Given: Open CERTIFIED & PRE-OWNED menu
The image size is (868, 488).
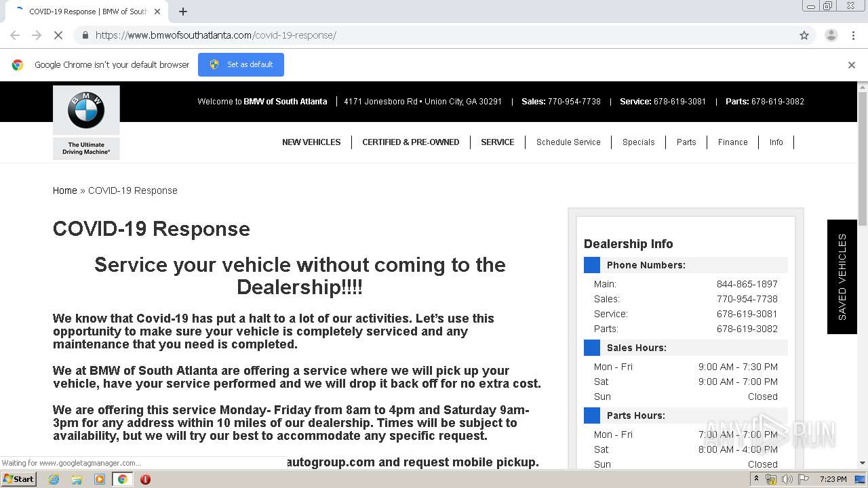Looking at the screenshot, I should click(411, 142).
